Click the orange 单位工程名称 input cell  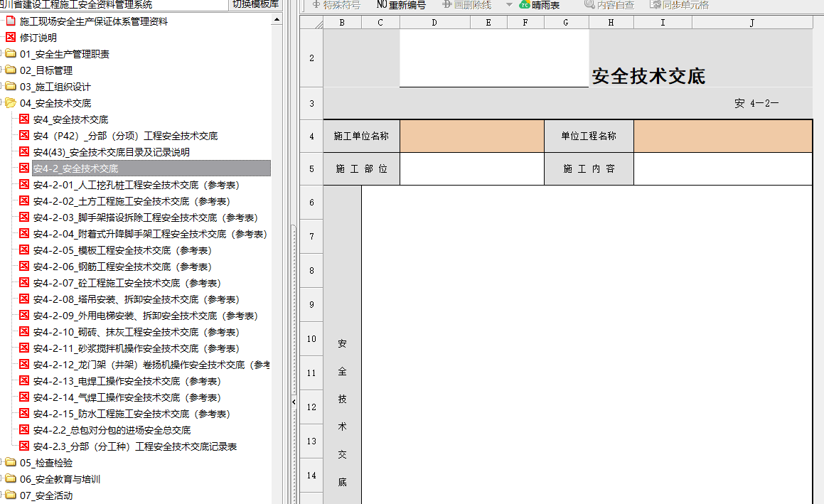tap(723, 136)
